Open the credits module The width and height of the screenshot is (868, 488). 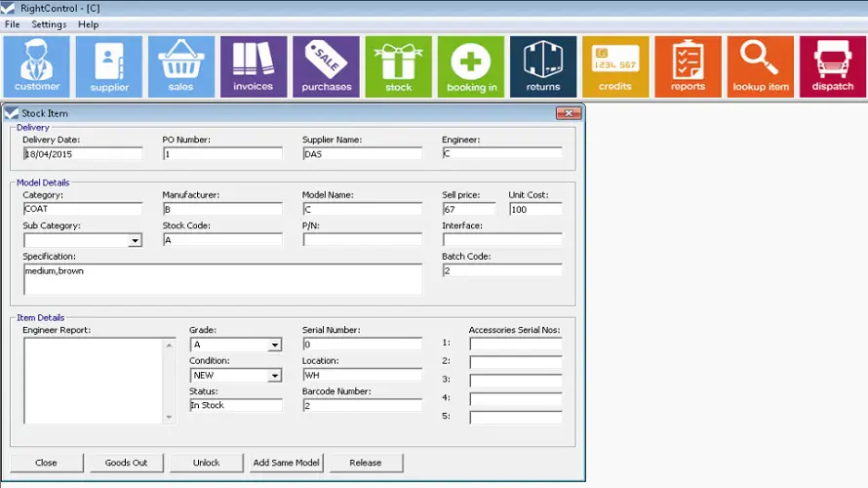click(x=615, y=66)
